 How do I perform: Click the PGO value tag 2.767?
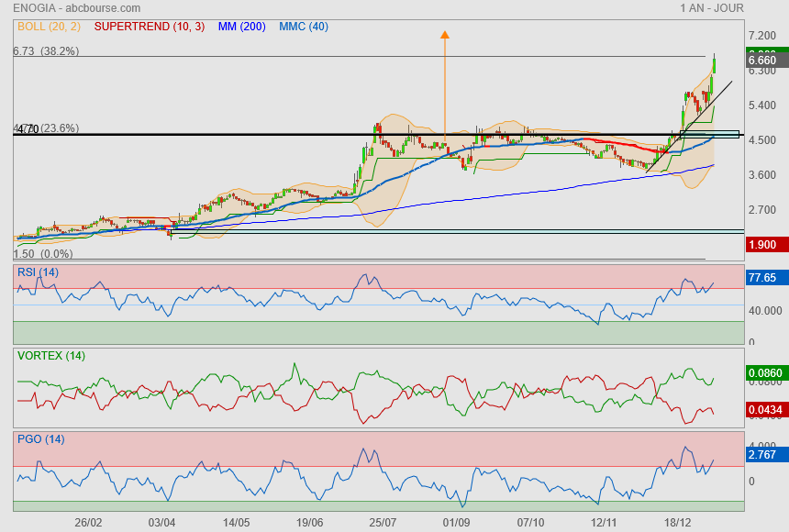pyautogui.click(x=763, y=455)
